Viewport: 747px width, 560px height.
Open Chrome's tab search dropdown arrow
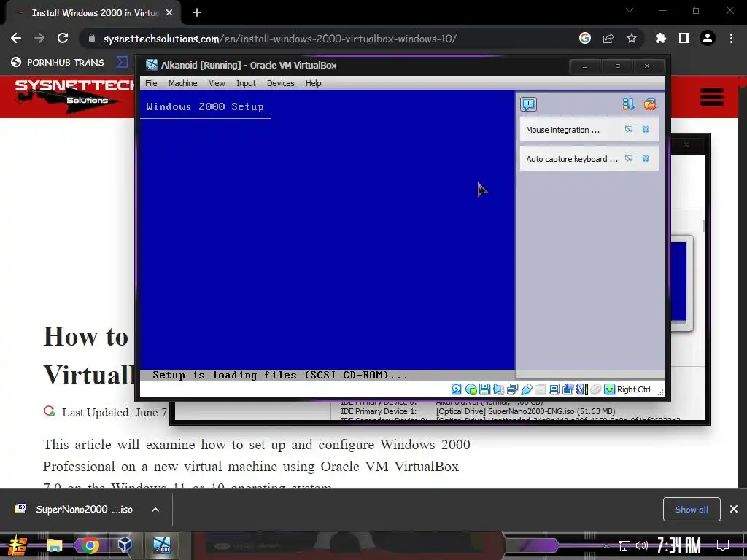[x=630, y=10]
